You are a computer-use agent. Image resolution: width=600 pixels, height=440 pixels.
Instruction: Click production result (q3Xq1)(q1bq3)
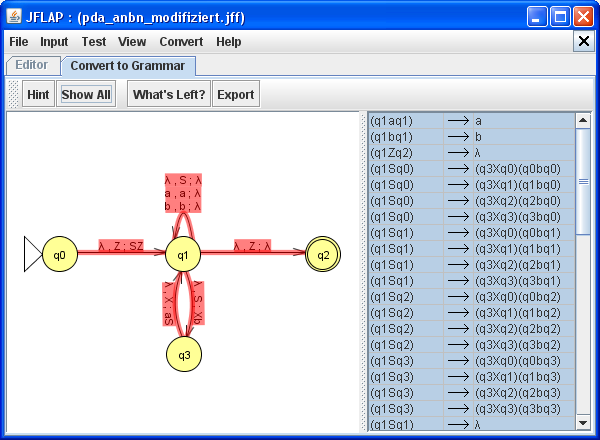coord(518,377)
